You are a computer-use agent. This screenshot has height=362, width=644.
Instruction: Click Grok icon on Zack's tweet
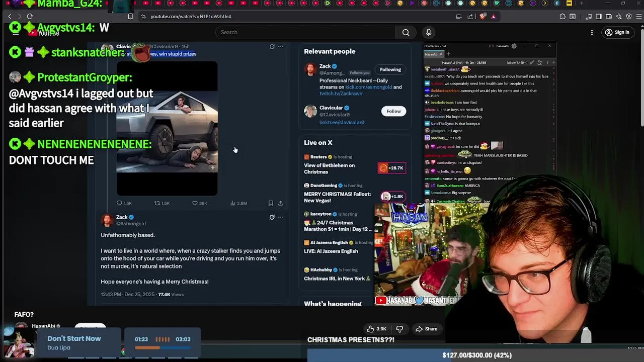[272, 217]
